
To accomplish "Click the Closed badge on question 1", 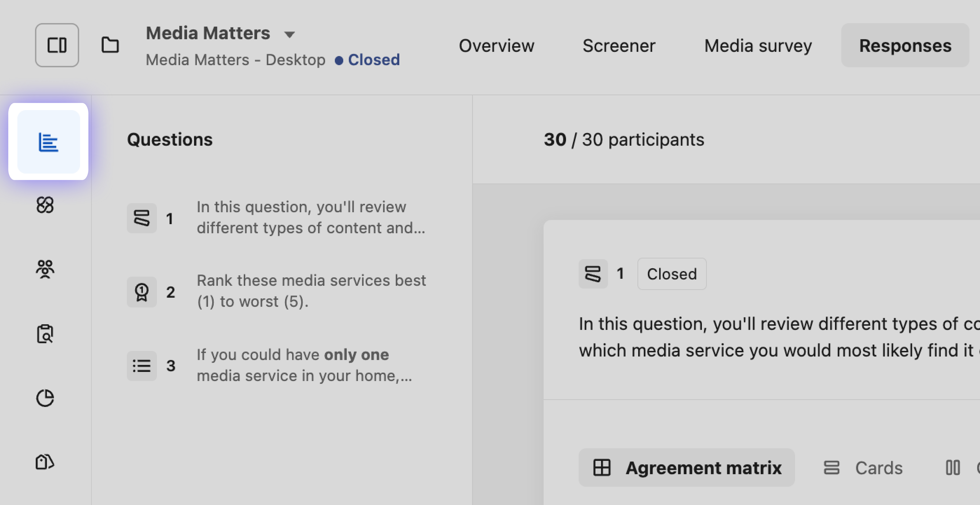I will [x=671, y=274].
